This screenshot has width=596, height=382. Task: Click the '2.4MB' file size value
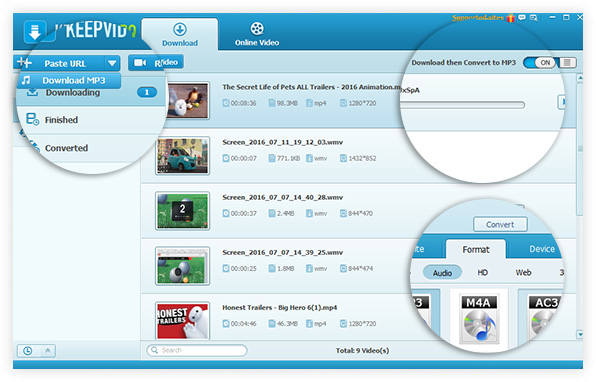(285, 213)
